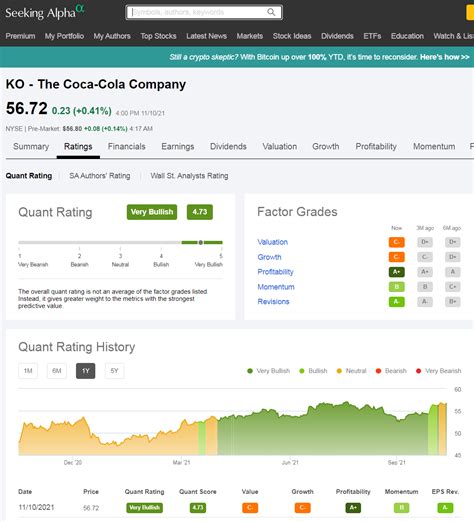Viewport: 474px width, 522px height.
Task: Click the current Profitability A+ grade badge
Action: tap(396, 272)
